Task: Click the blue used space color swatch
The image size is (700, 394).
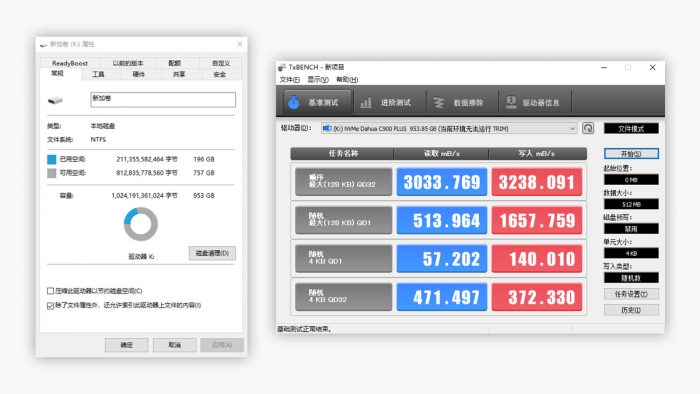Action: tap(52, 159)
